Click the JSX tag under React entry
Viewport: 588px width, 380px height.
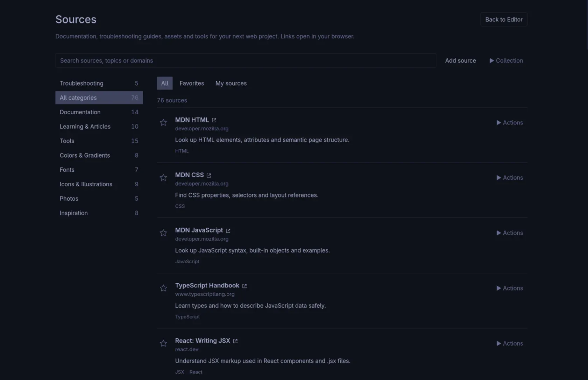[179, 372]
